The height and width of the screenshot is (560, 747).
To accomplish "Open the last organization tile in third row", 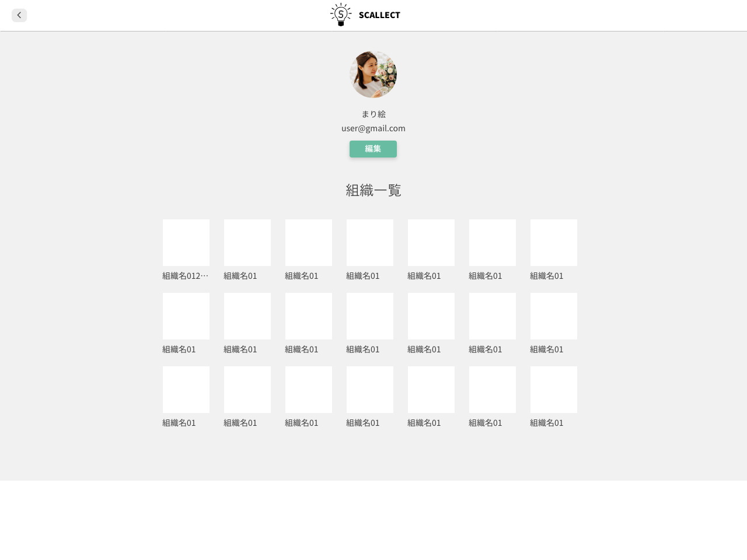I will click(554, 390).
